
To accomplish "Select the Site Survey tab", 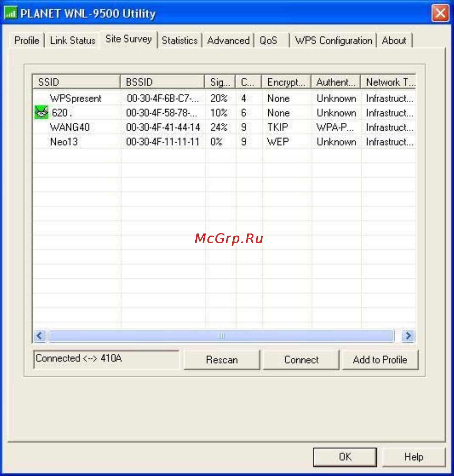I will tap(129, 39).
